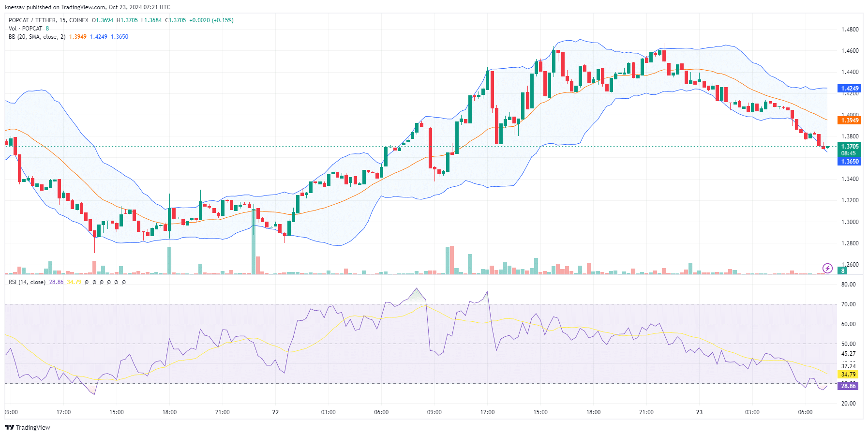Click the open value O1.3694
The height and width of the screenshot is (436, 868).
click(x=103, y=20)
